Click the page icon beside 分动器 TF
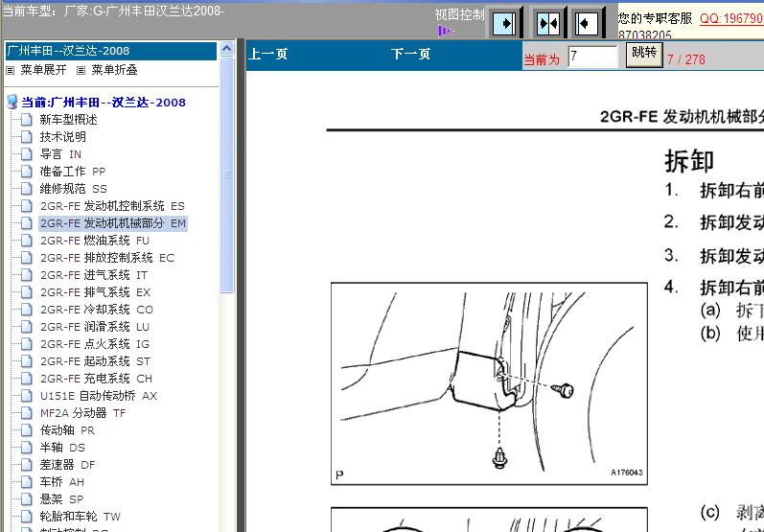 coord(27,413)
